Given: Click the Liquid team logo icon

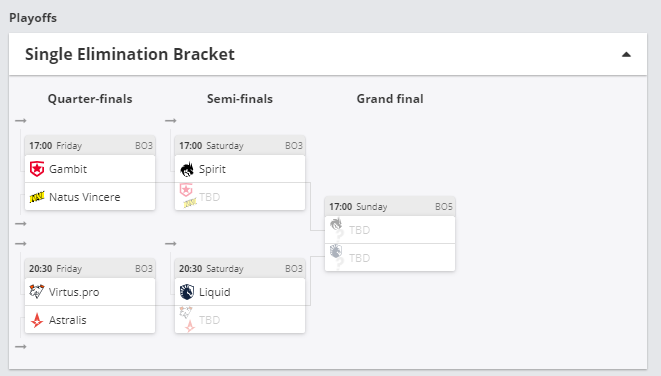Looking at the screenshot, I should tap(187, 292).
